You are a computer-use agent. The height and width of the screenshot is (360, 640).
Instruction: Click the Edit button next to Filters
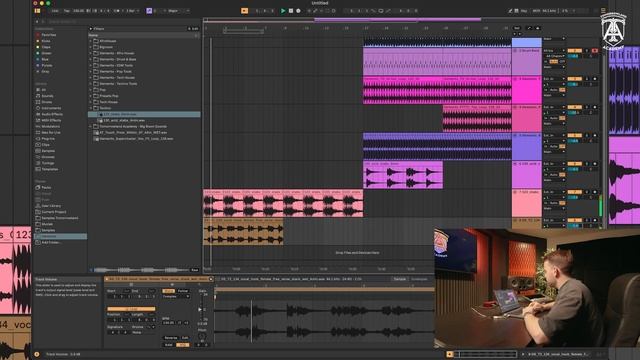pos(193,29)
